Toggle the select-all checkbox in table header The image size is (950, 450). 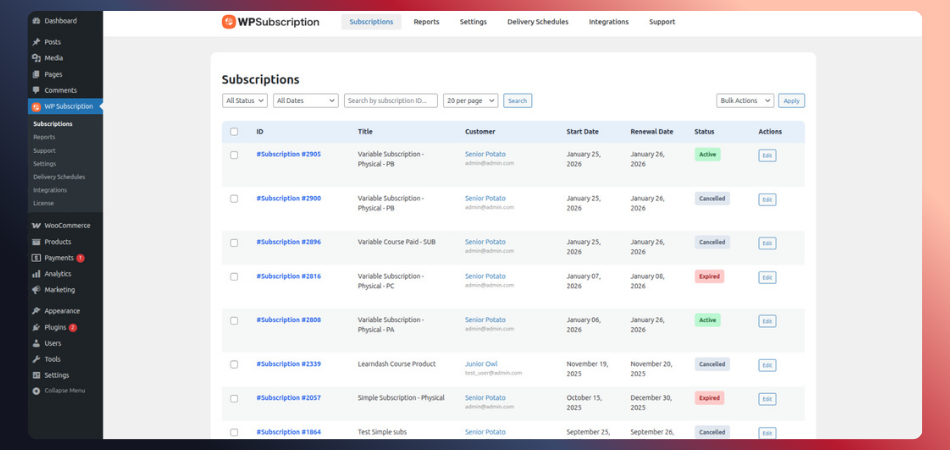[234, 132]
